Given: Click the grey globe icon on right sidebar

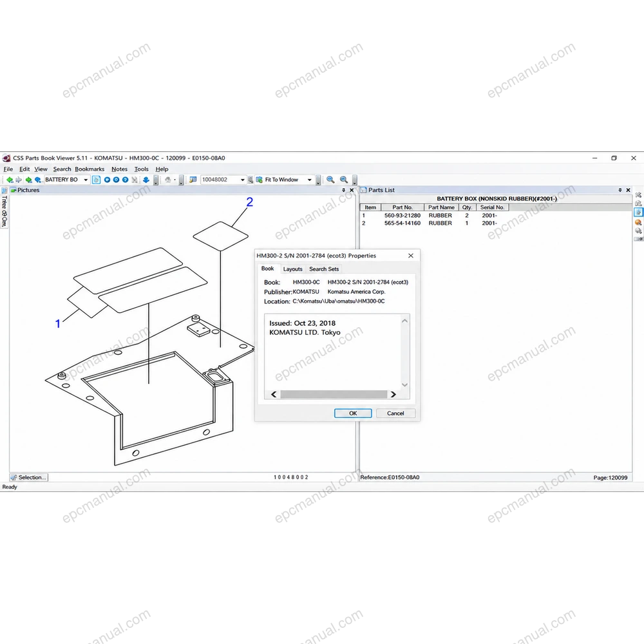Looking at the screenshot, I should [x=638, y=231].
